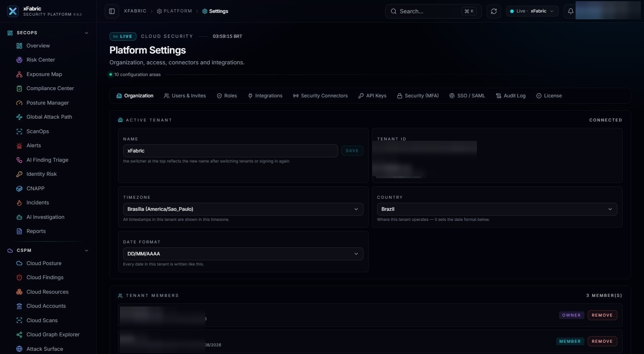
Task: Click the Cloud Graph Explorer icon
Action: tap(19, 335)
